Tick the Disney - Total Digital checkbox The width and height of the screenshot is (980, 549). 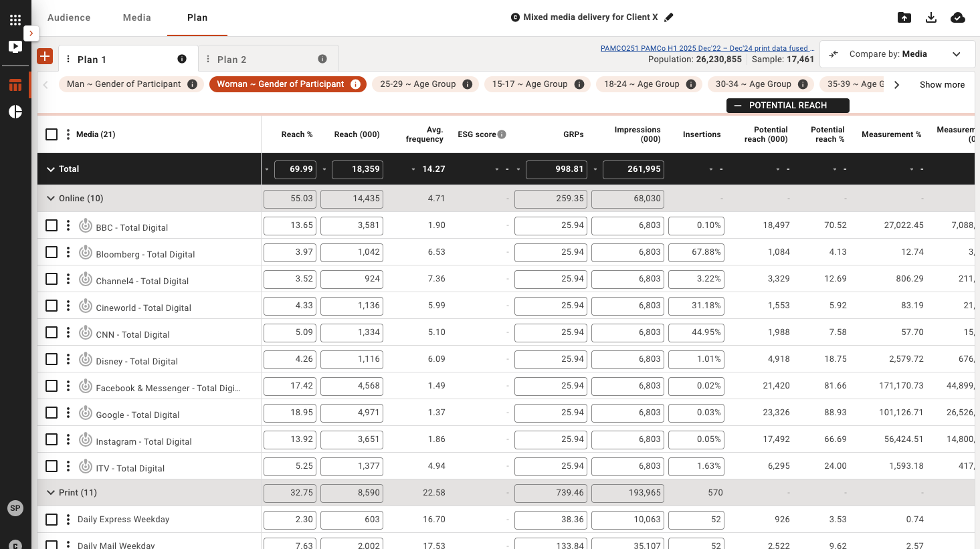coord(52,359)
